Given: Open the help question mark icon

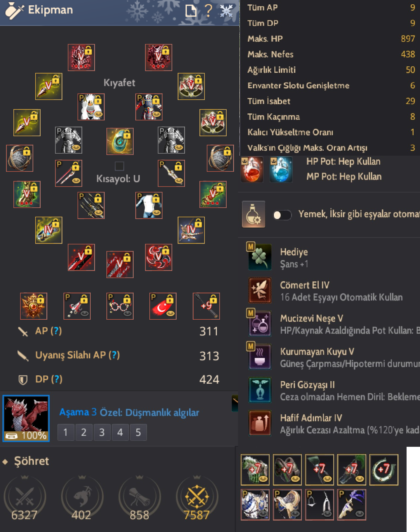Looking at the screenshot, I should 208,10.
